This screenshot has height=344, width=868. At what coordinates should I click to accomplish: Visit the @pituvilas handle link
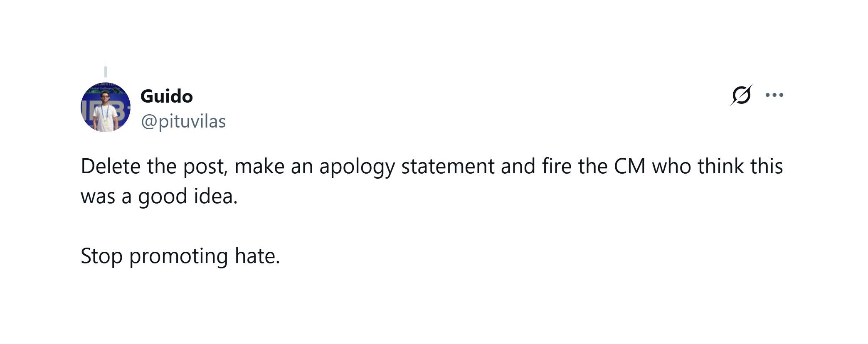[183, 121]
